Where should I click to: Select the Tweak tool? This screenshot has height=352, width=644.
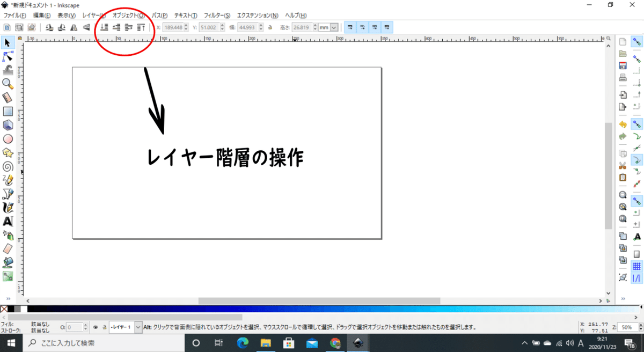8,70
